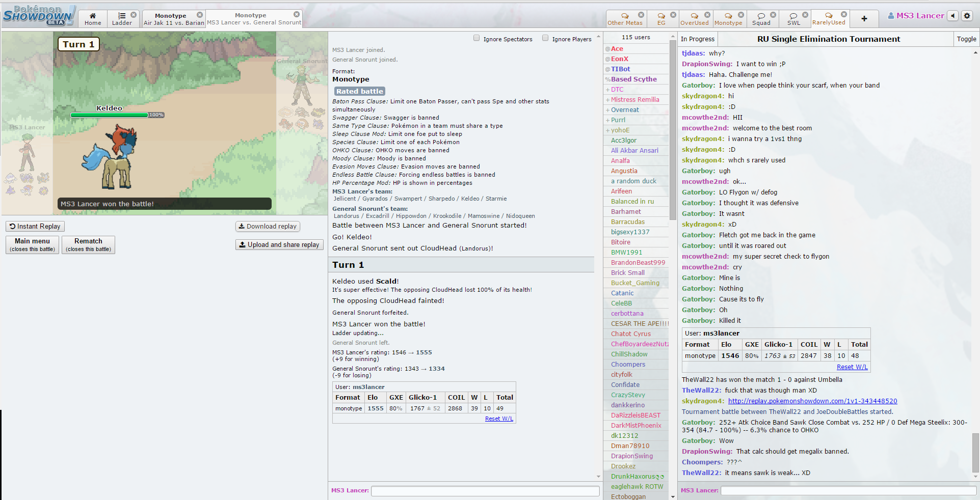
Task: Click user Gatorboy's name in Fletch message
Action: point(699,235)
